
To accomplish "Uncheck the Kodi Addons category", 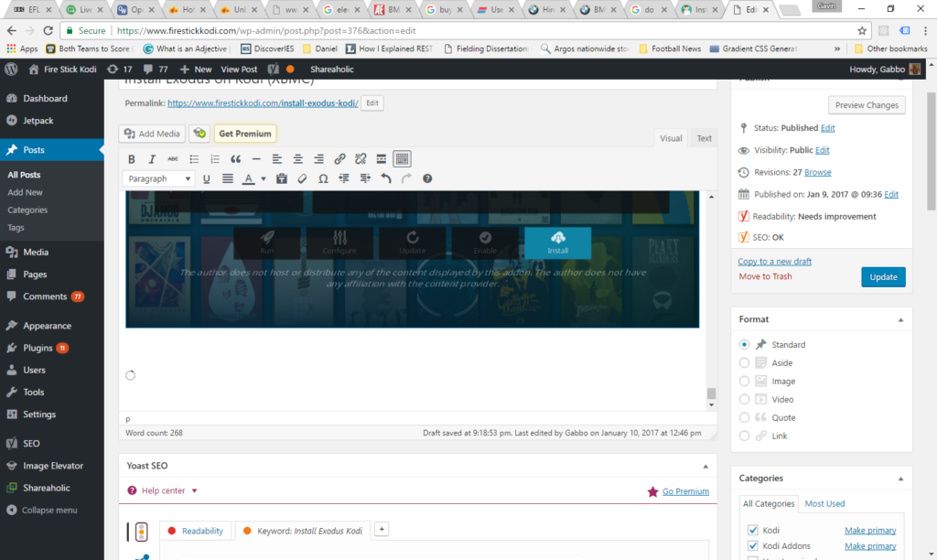I will 753,545.
